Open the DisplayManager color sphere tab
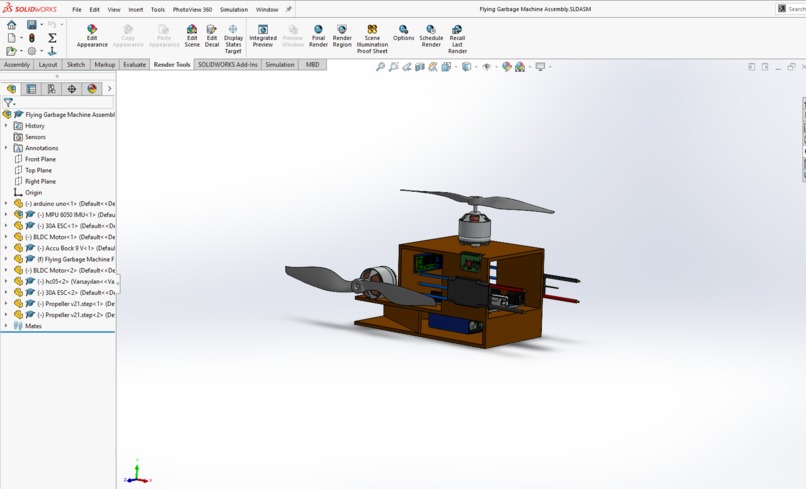Screen dimensions: 806x489 [91, 89]
